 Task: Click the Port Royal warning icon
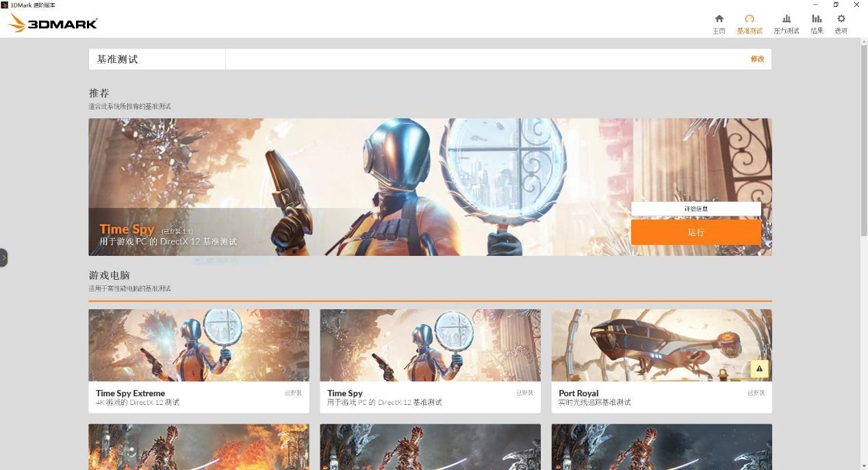point(759,369)
